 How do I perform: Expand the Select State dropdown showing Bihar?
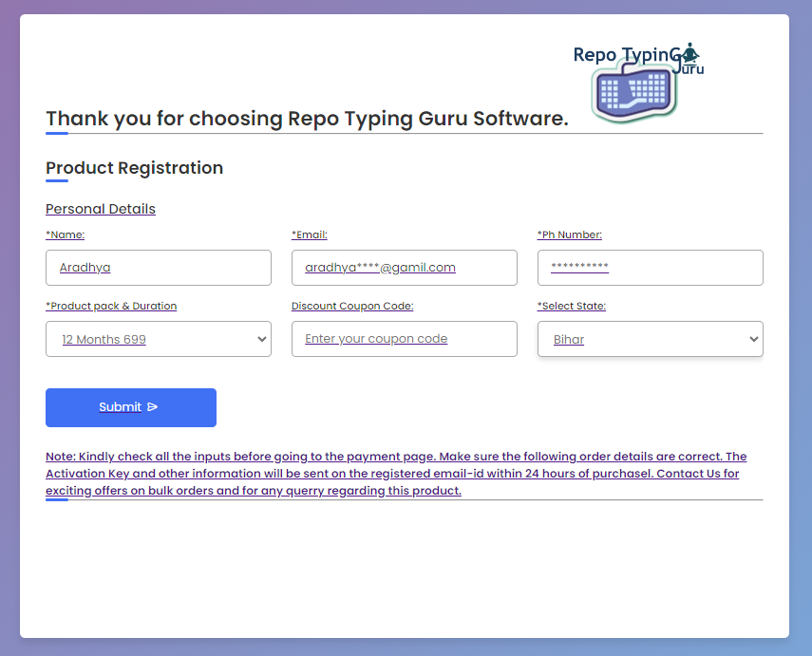[x=650, y=339]
